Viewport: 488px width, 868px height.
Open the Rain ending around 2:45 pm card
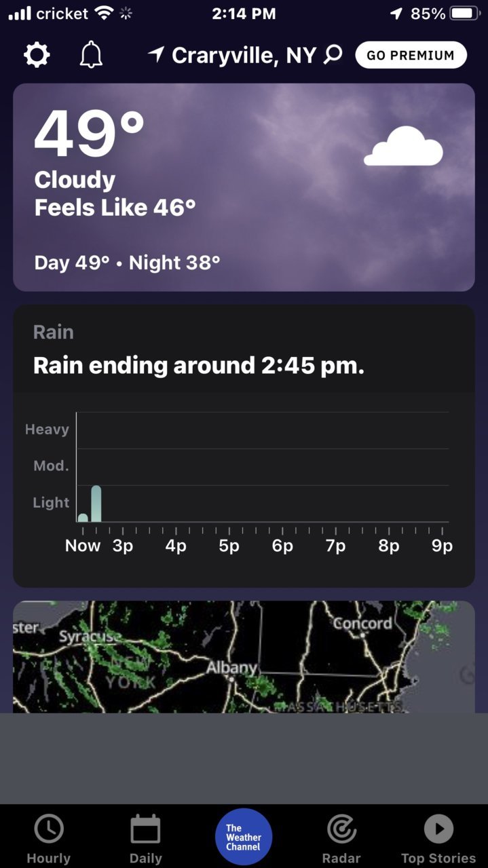[244, 446]
